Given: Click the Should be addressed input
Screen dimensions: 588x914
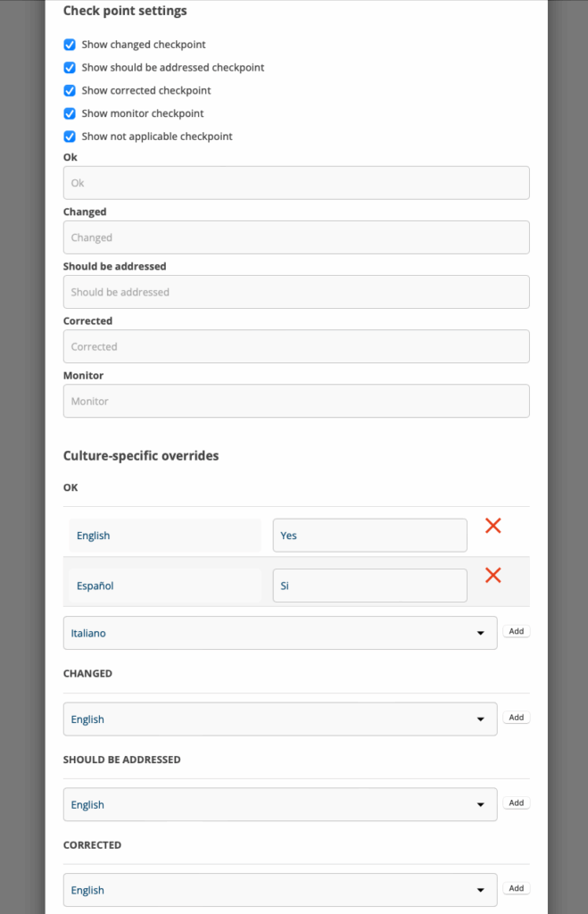Looking at the screenshot, I should point(296,292).
